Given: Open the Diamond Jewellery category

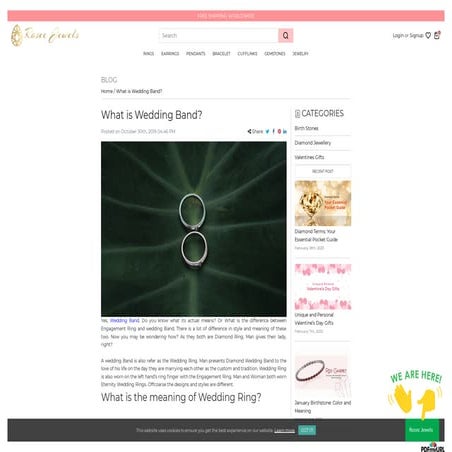Looking at the screenshot, I should click(x=313, y=143).
